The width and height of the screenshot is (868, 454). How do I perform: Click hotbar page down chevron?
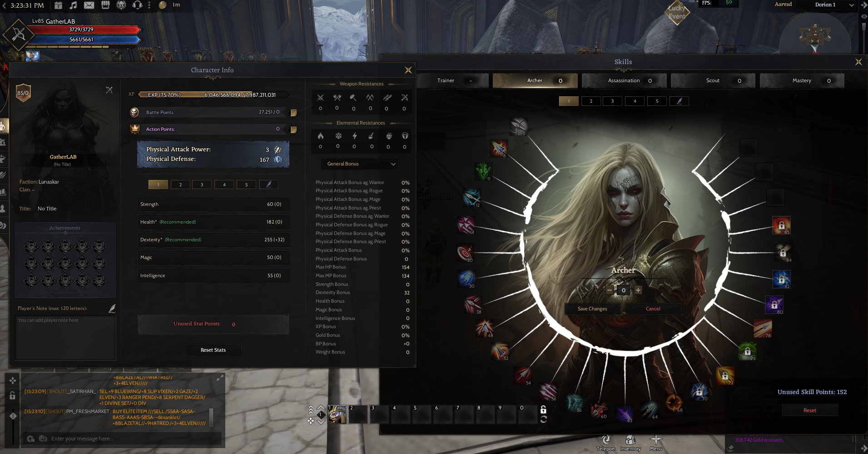pyautogui.click(x=321, y=422)
